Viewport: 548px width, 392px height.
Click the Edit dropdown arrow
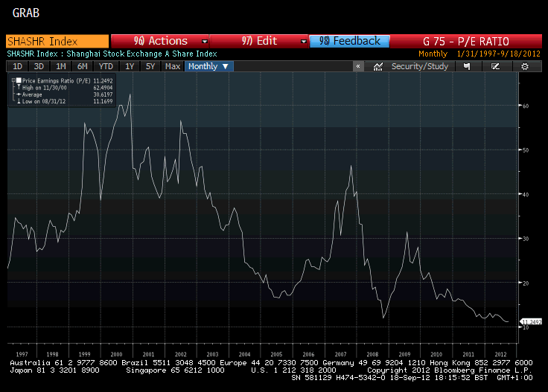coord(303,42)
